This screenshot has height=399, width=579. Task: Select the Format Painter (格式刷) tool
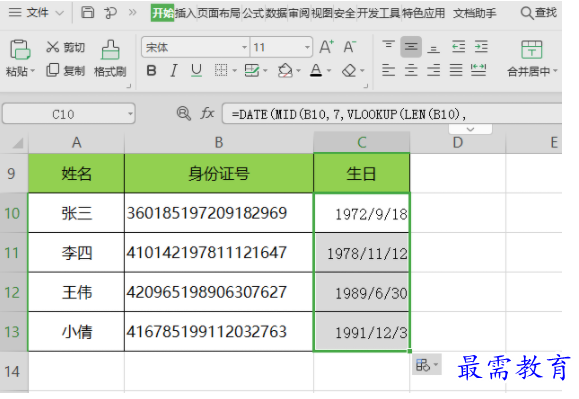pos(110,58)
